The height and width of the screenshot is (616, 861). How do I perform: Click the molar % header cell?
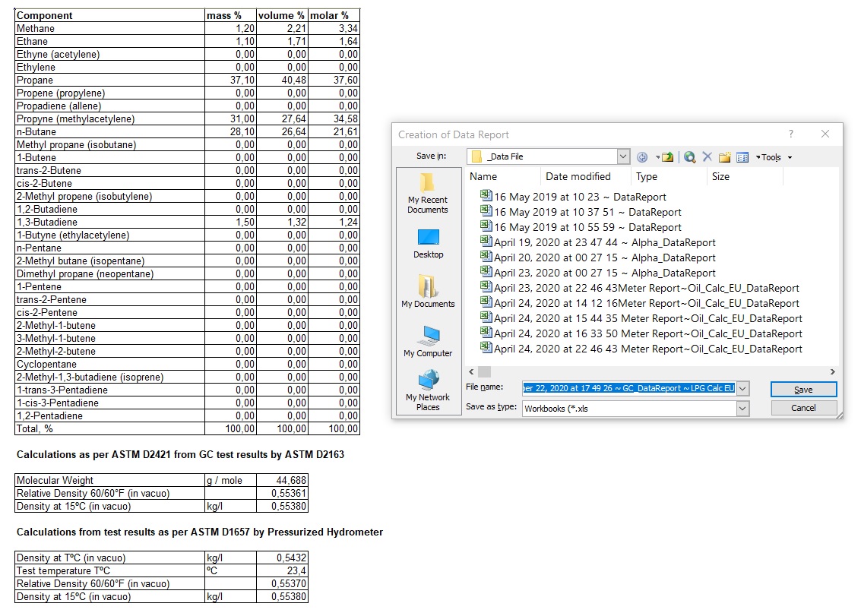(334, 15)
